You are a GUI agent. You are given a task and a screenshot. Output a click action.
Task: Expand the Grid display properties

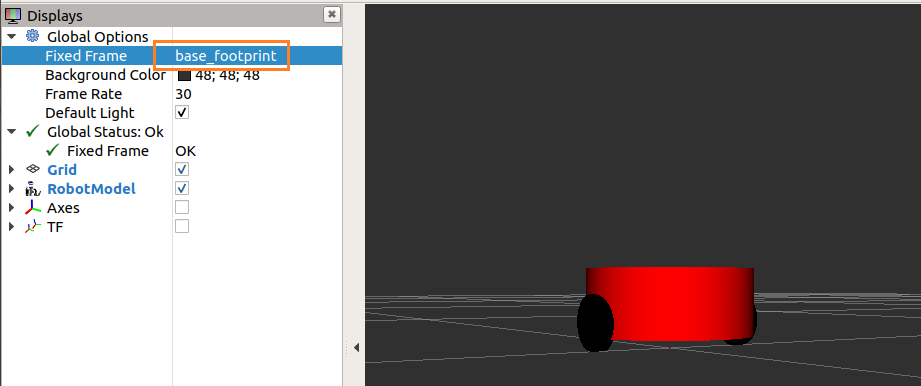click(11, 170)
